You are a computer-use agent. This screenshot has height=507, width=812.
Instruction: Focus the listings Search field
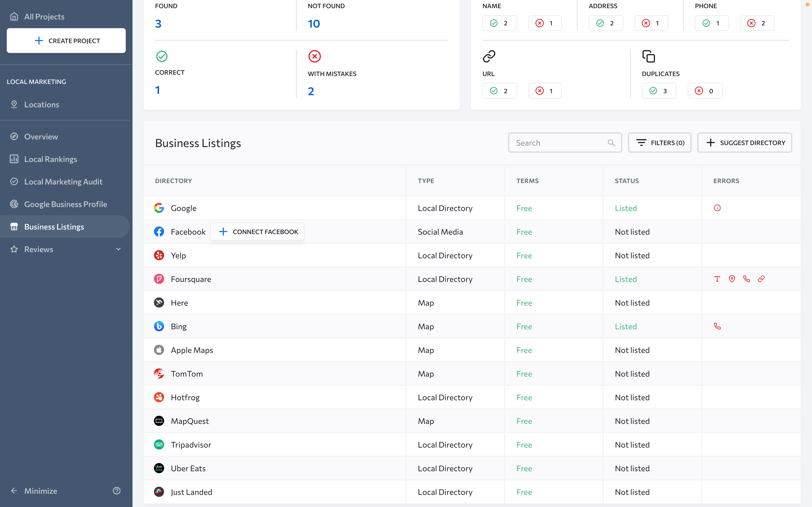(559, 143)
